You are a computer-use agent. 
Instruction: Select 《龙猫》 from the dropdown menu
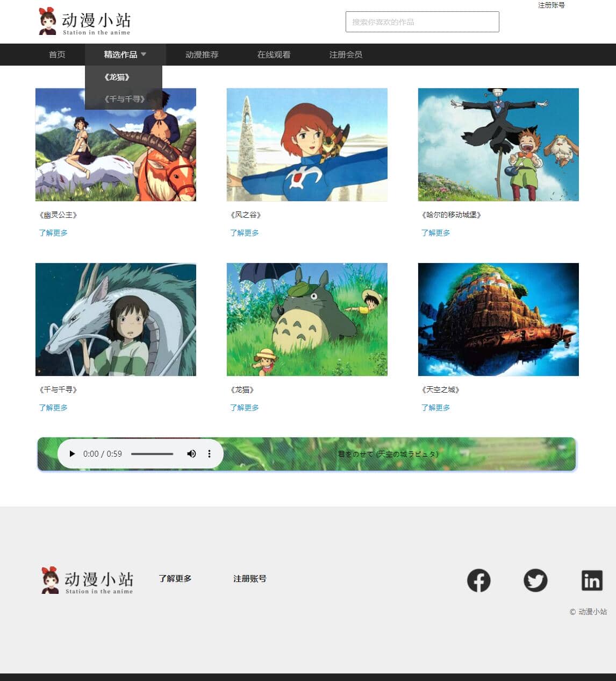pos(117,77)
